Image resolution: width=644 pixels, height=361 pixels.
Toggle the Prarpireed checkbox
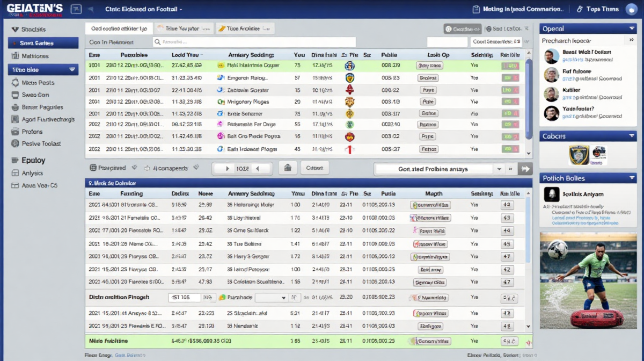(93, 168)
